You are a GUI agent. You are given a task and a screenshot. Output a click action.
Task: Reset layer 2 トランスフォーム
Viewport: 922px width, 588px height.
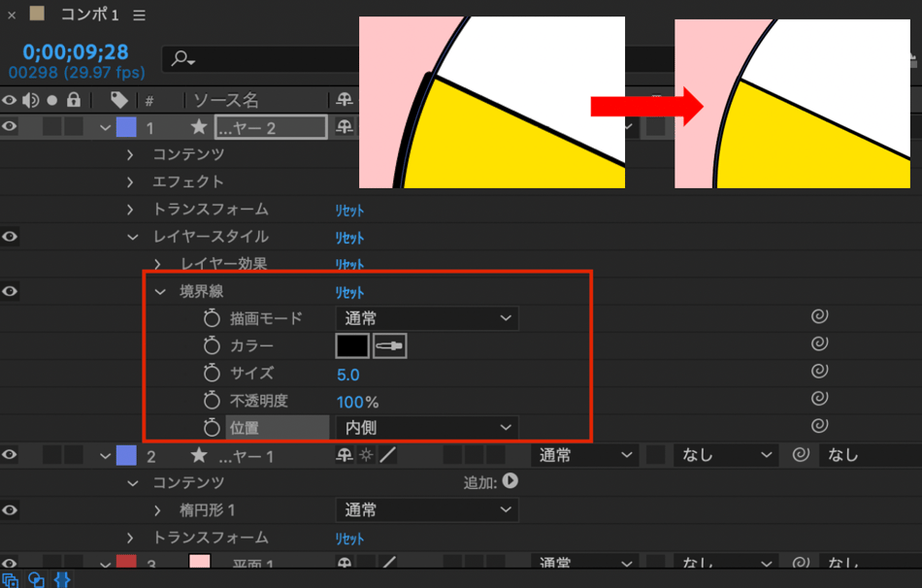pyautogui.click(x=349, y=539)
